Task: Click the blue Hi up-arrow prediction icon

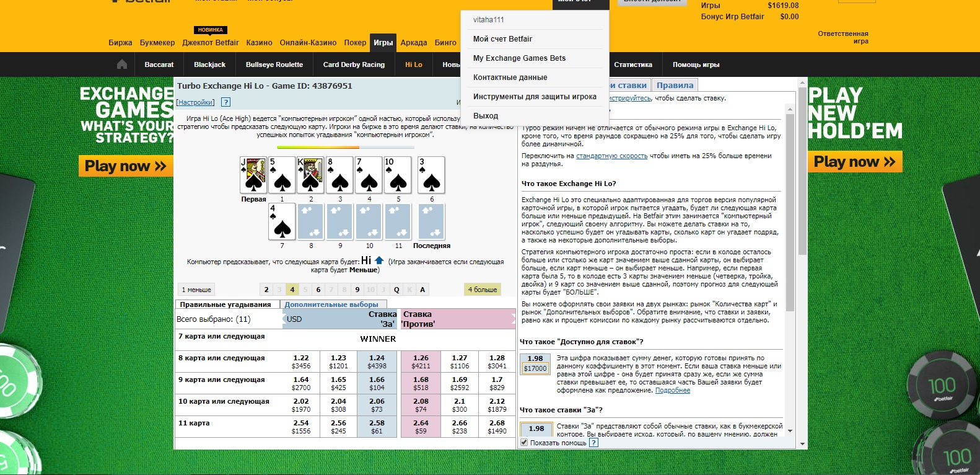Action: click(x=379, y=260)
